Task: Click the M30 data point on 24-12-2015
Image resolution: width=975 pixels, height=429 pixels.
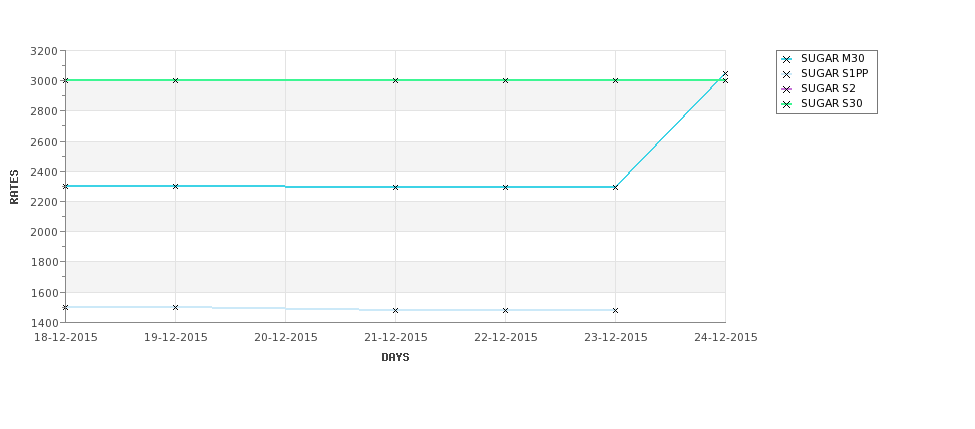Action: [x=725, y=73]
